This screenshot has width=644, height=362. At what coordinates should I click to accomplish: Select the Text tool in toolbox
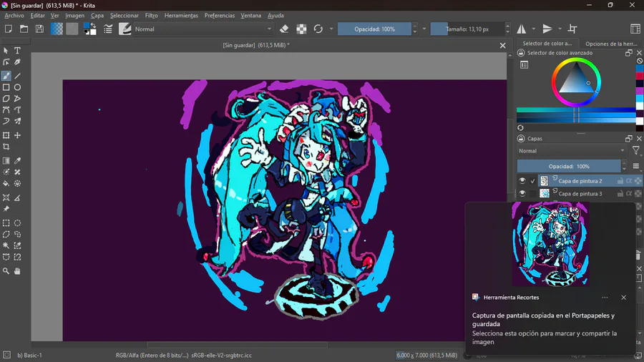17,51
